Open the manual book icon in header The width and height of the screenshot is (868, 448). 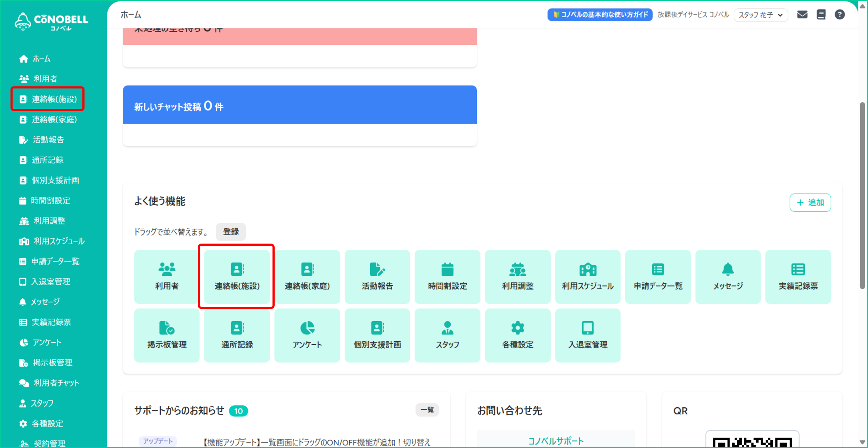[x=821, y=15]
